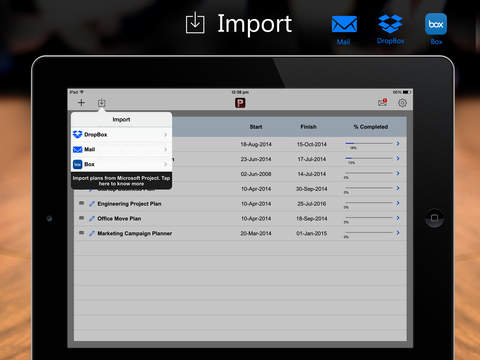The width and height of the screenshot is (480, 360).
Task: Click start date 20-Mar-2014
Action: (256, 233)
